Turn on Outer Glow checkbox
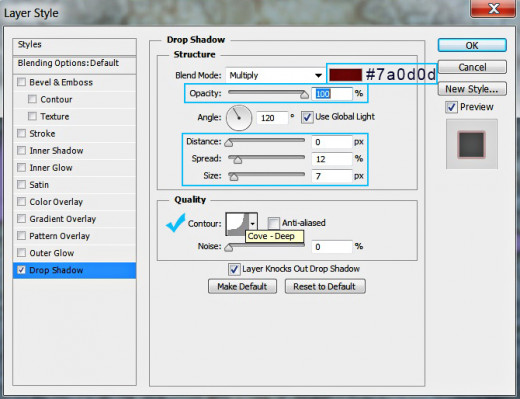Image resolution: width=520 pixels, height=399 pixels. pos(22,253)
